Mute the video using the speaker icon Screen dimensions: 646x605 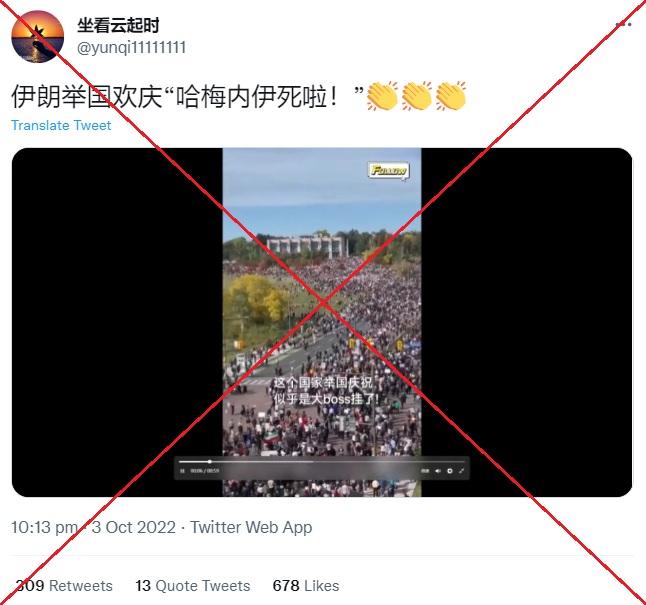[438, 471]
